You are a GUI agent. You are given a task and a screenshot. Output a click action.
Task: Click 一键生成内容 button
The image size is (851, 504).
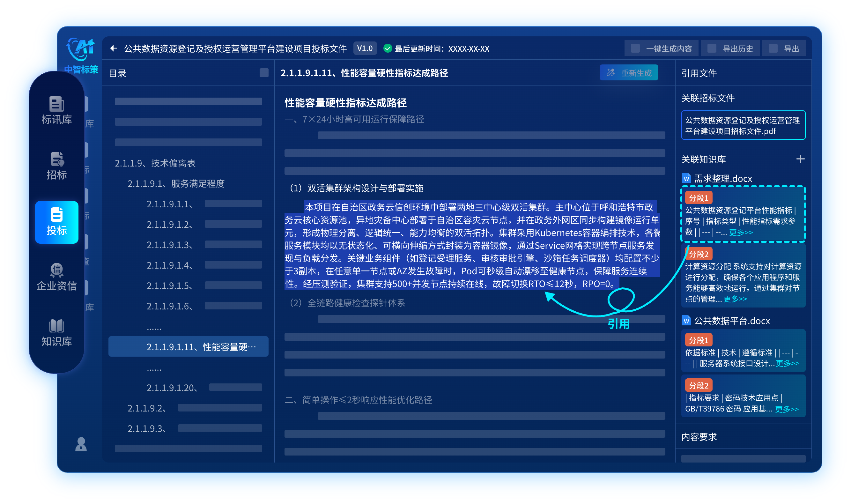(661, 48)
